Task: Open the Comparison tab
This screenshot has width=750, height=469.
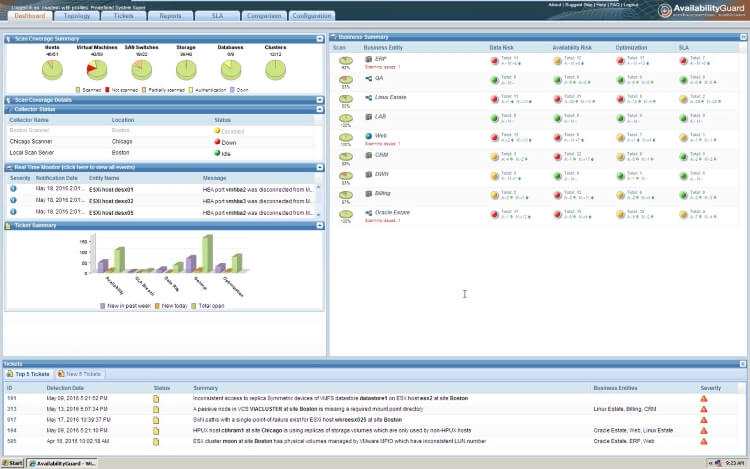Action: click(x=264, y=16)
